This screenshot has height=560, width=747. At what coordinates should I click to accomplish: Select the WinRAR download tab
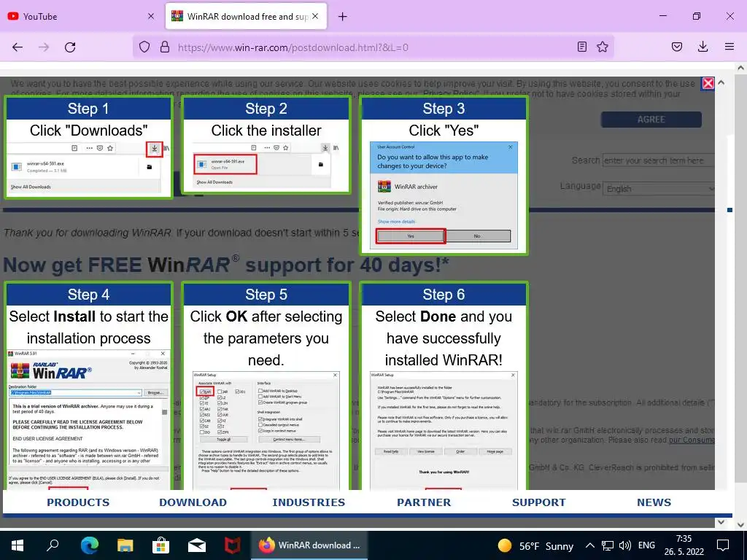click(x=247, y=16)
